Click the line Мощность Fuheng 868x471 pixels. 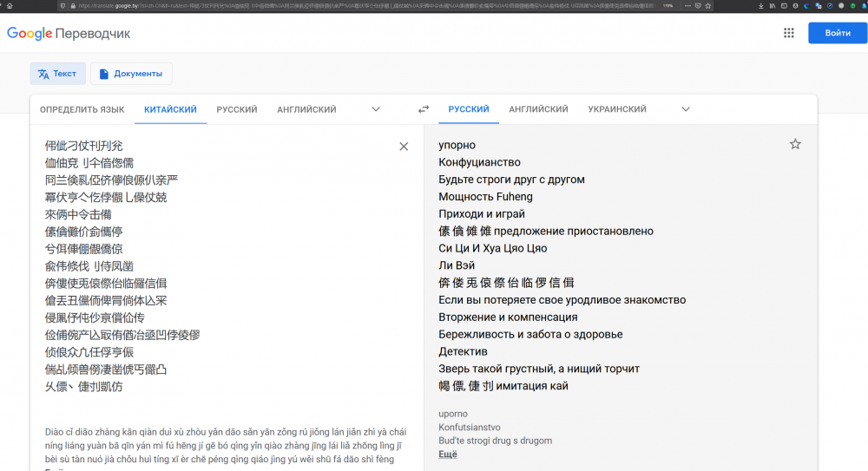485,197
